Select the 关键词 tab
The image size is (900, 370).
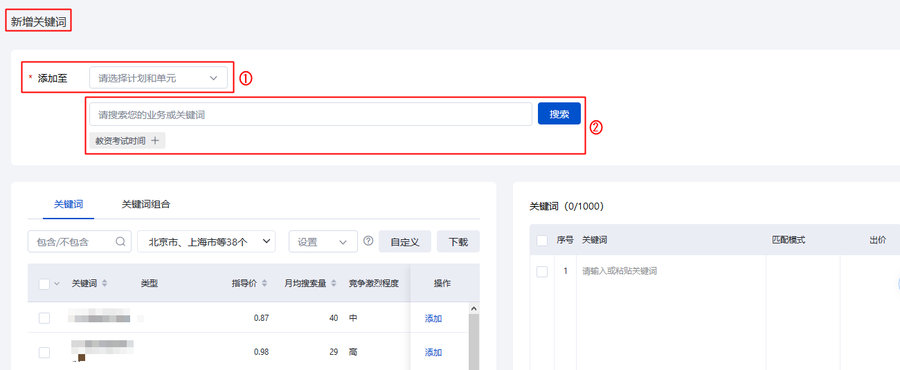pyautogui.click(x=68, y=204)
